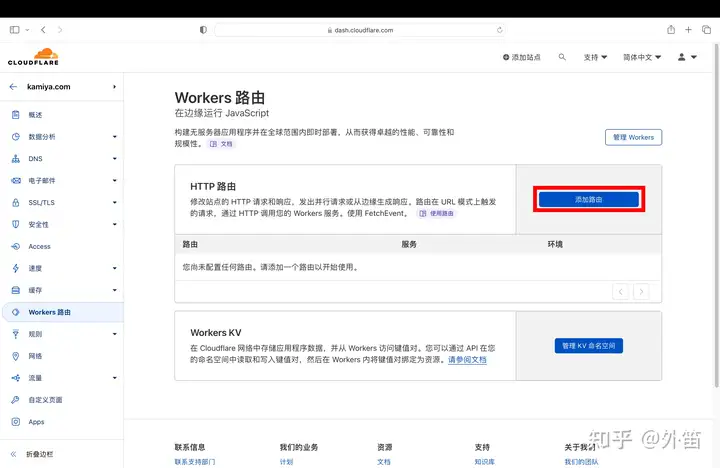720x468 pixels.
Task: Open the Safari share button
Action: point(671,30)
